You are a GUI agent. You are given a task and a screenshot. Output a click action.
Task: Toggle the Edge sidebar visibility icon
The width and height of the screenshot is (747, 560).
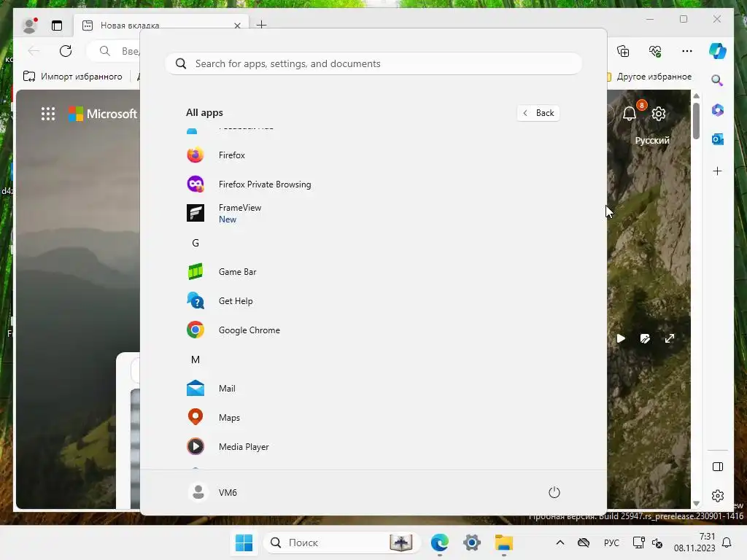tap(718, 467)
